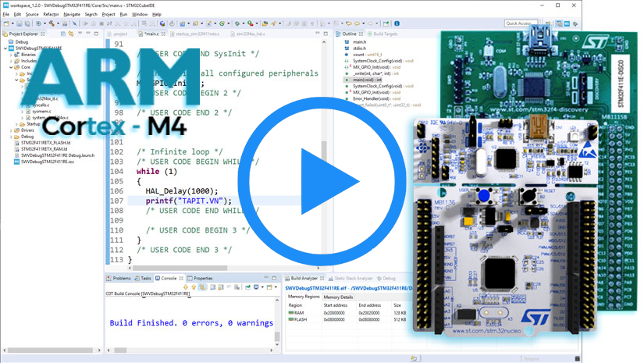Screen dimensions: 644x363
Task: Click the Open Perspective icon
Action: (x=548, y=23)
